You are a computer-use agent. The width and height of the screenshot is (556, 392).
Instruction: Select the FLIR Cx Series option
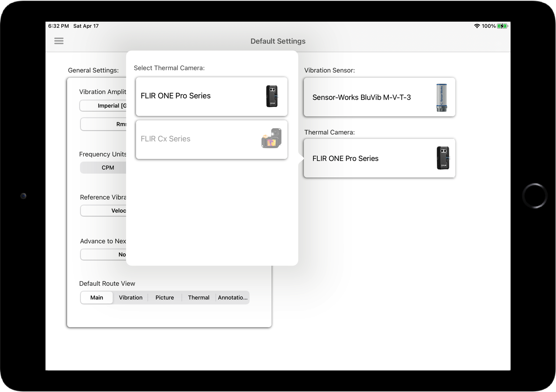click(x=212, y=140)
